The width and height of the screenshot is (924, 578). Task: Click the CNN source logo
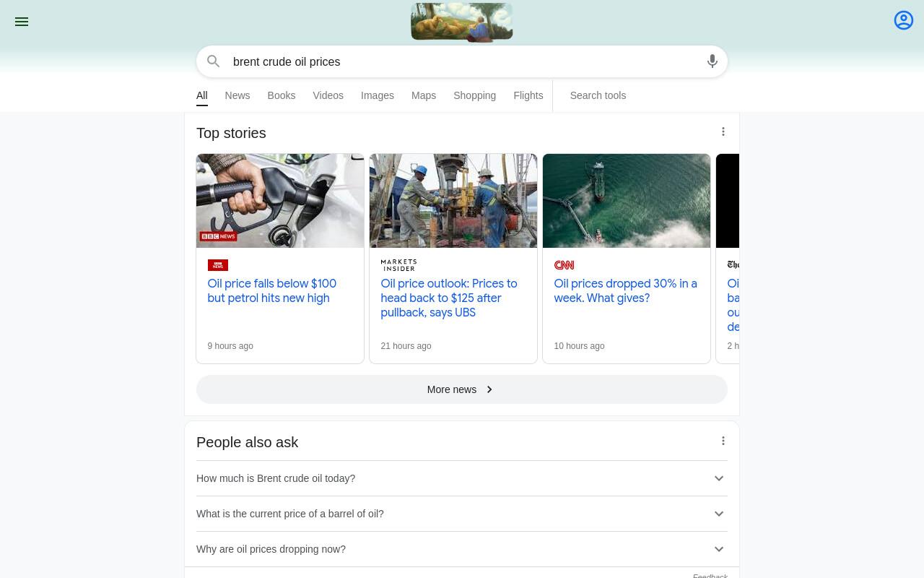(x=564, y=265)
